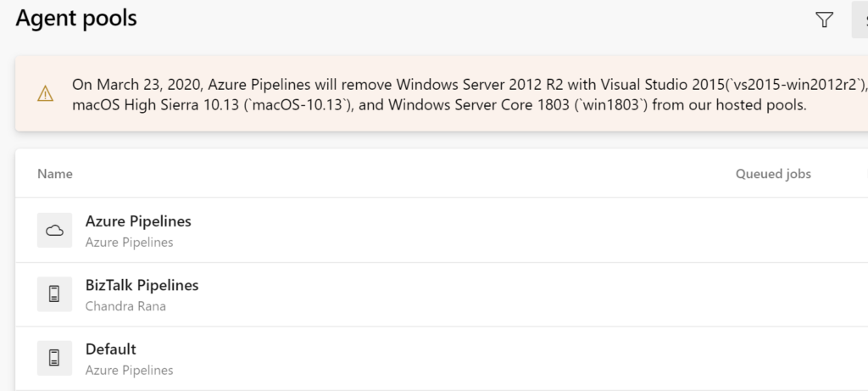Select the Azure Pipelines cloud row queued jobs cell
Screen dimensions: 868x391
[x=773, y=230]
